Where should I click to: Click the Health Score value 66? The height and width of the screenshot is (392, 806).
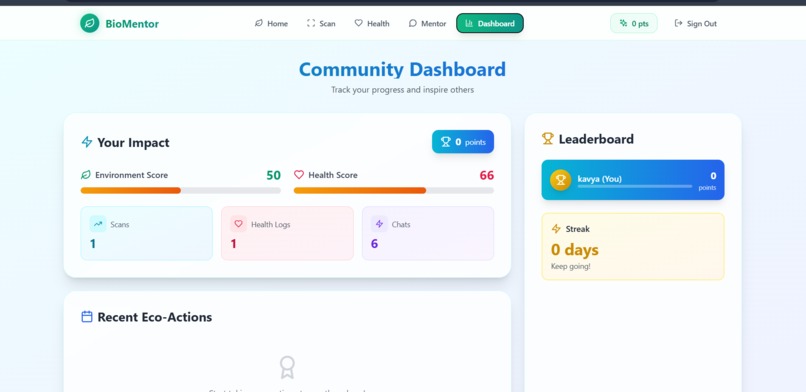pyautogui.click(x=487, y=175)
